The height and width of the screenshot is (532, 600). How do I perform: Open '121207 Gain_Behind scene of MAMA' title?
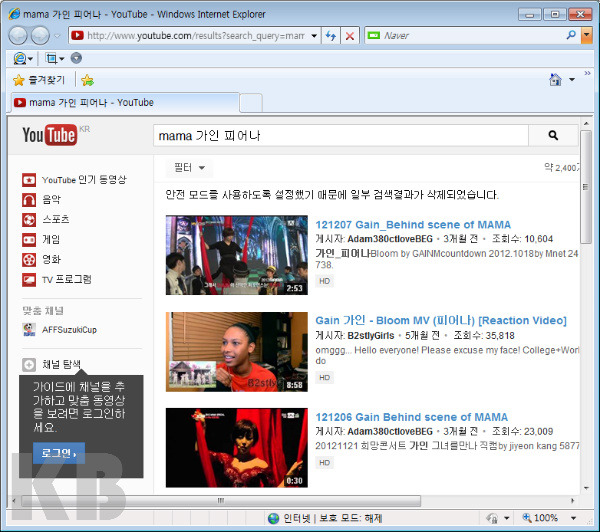pos(413,225)
